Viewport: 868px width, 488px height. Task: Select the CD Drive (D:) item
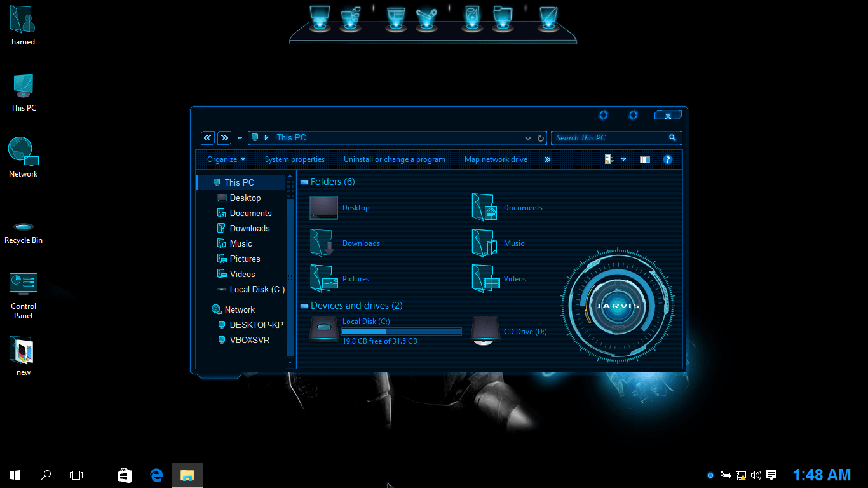click(x=509, y=331)
